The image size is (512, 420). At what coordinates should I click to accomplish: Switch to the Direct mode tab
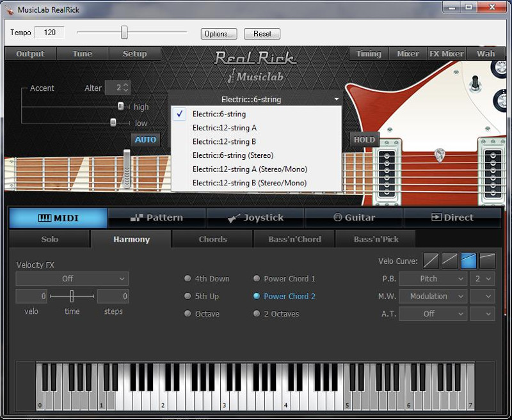(x=452, y=218)
